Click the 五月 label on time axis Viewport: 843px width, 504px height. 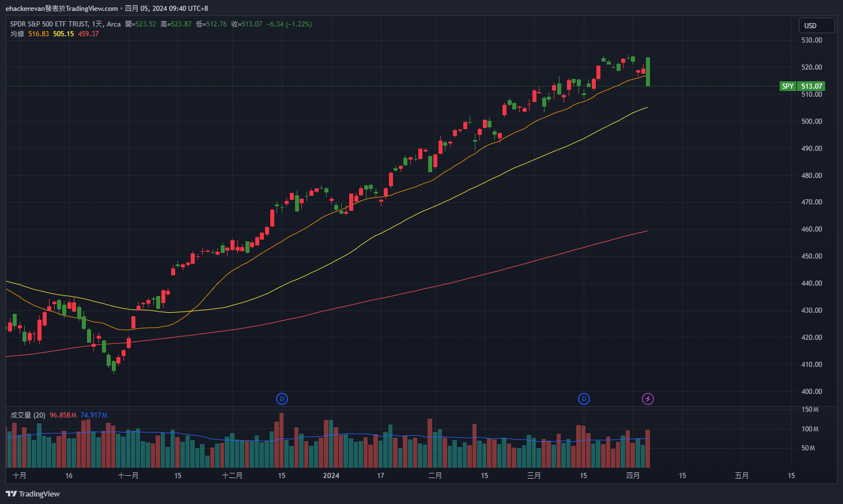(x=742, y=476)
